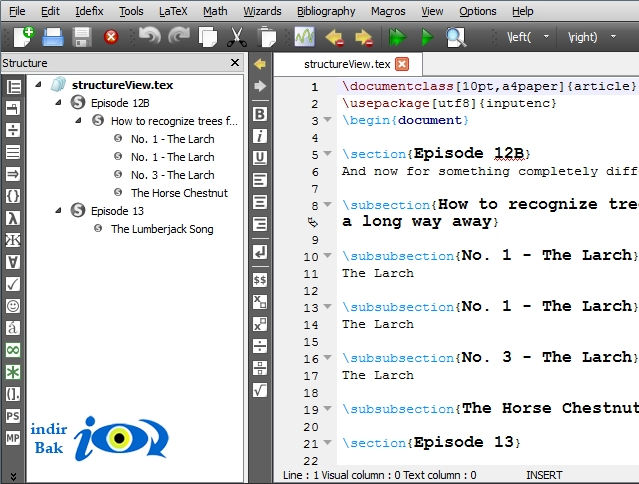Viewport: 639px width, 484px height.
Task: Undo the last edit
Action: 150,36
